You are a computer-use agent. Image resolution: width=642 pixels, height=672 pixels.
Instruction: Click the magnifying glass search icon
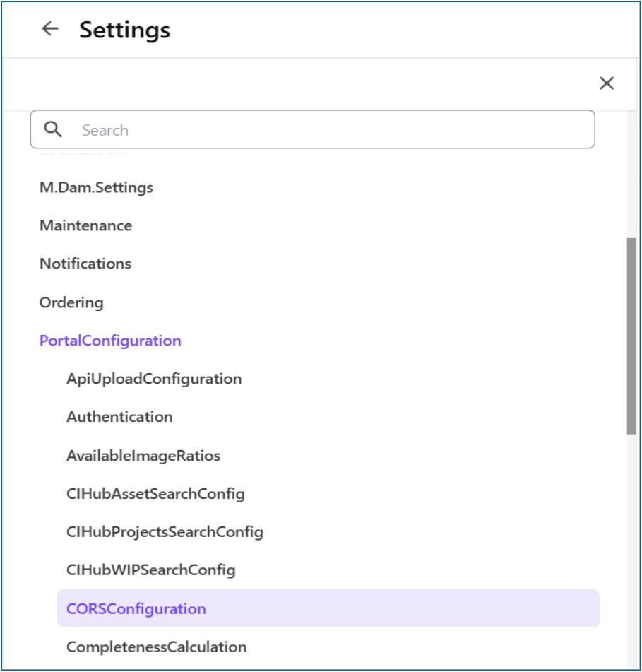pyautogui.click(x=53, y=129)
